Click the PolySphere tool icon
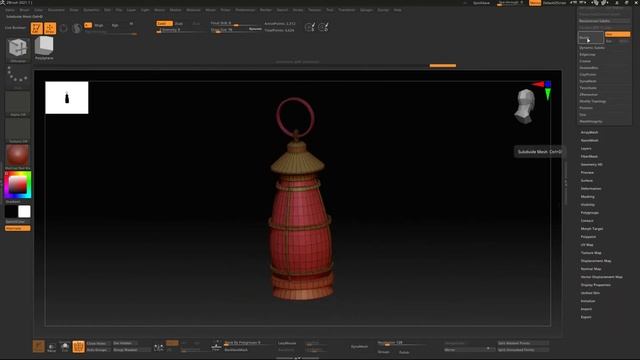Viewport: 640px width, 360px height. click(44, 46)
